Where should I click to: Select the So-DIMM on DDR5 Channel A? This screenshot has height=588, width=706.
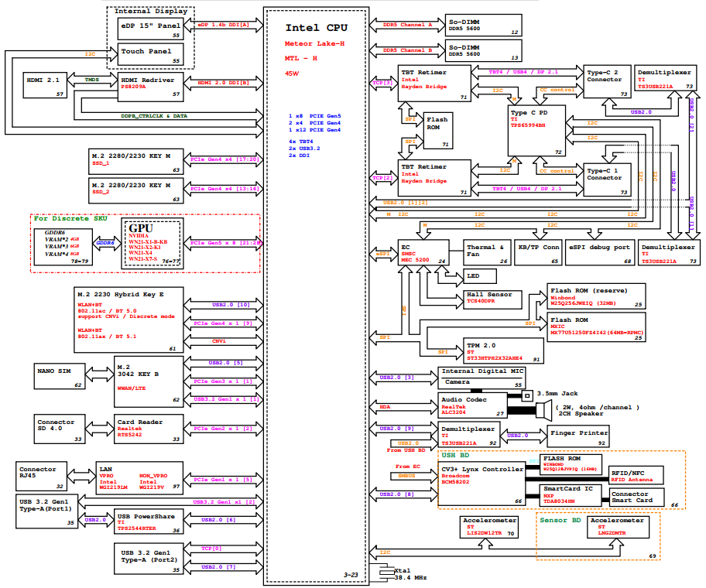click(484, 26)
